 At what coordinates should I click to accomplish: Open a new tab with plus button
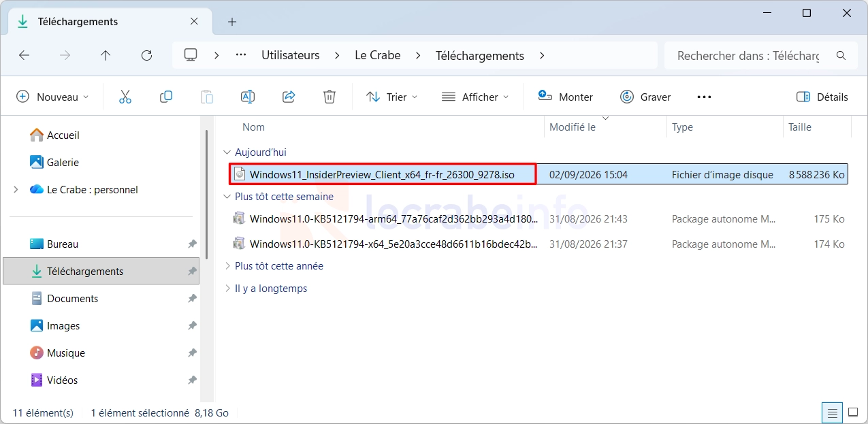(232, 22)
